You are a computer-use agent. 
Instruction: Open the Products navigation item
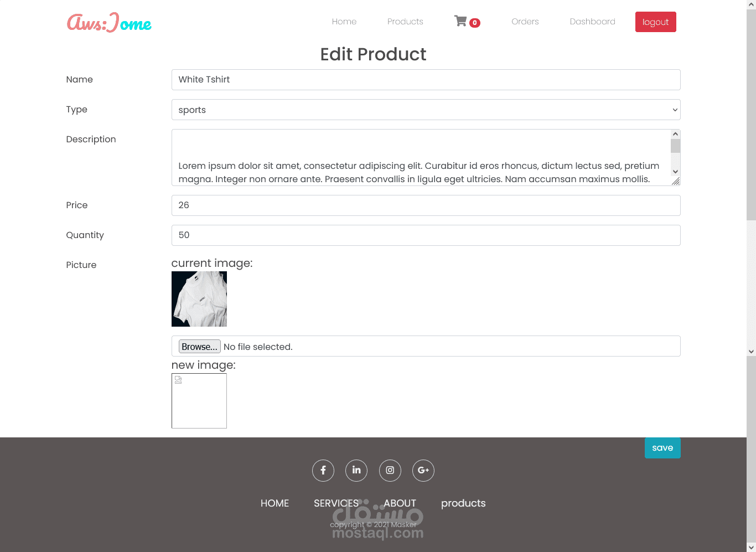405,21
